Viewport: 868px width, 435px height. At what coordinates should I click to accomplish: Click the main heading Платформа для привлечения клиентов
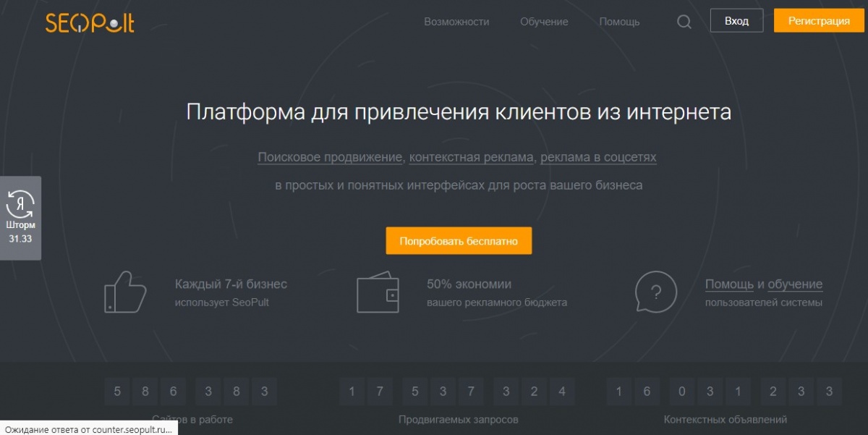[x=459, y=113]
